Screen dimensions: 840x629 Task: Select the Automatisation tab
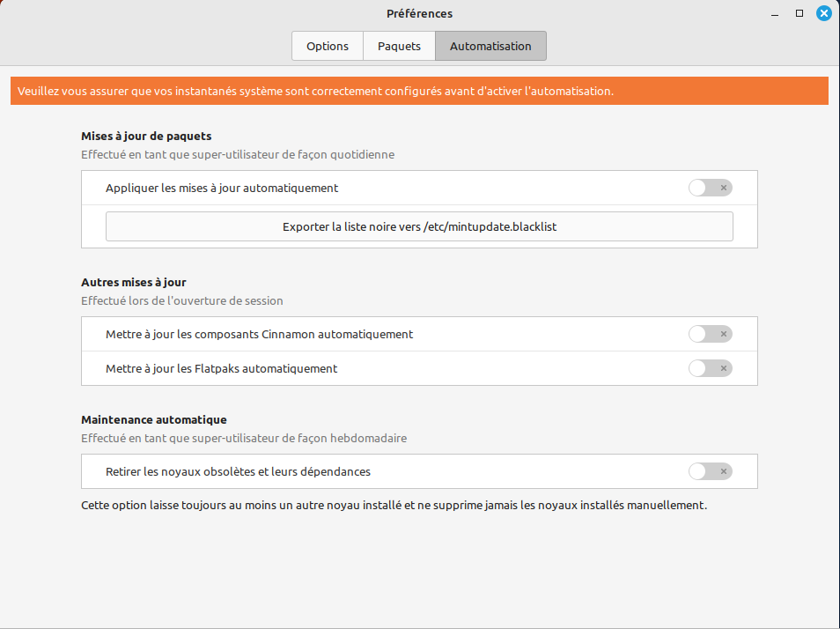pos(490,46)
